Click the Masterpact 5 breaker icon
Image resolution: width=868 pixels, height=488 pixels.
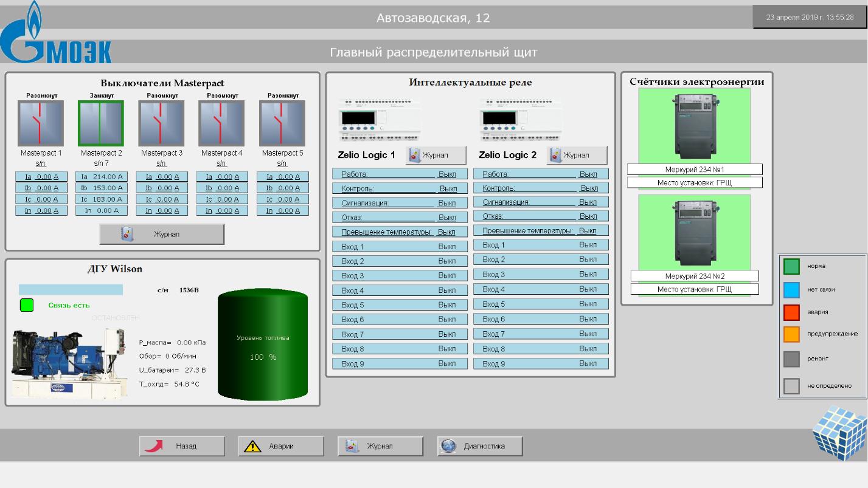pos(282,123)
